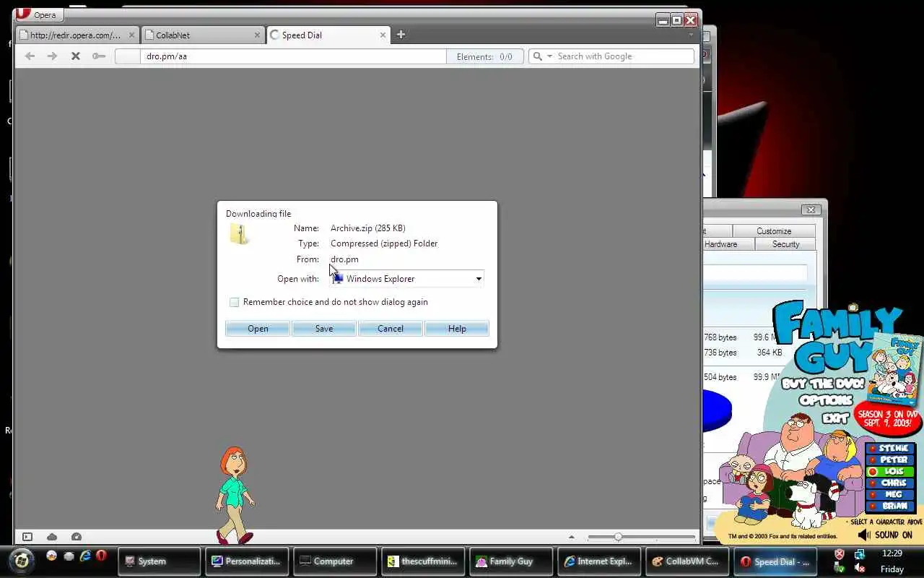The width and height of the screenshot is (924, 578).
Task: Click Options in Family Guy app
Action: point(827,400)
